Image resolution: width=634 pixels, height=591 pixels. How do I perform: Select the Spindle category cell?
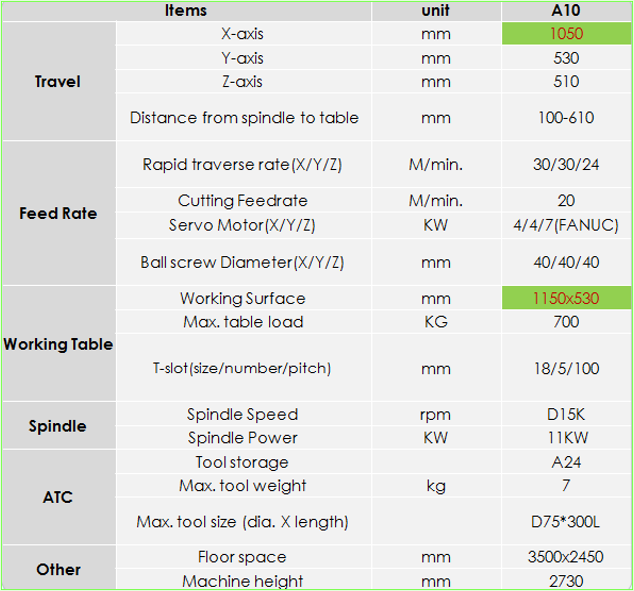pyautogui.click(x=59, y=426)
